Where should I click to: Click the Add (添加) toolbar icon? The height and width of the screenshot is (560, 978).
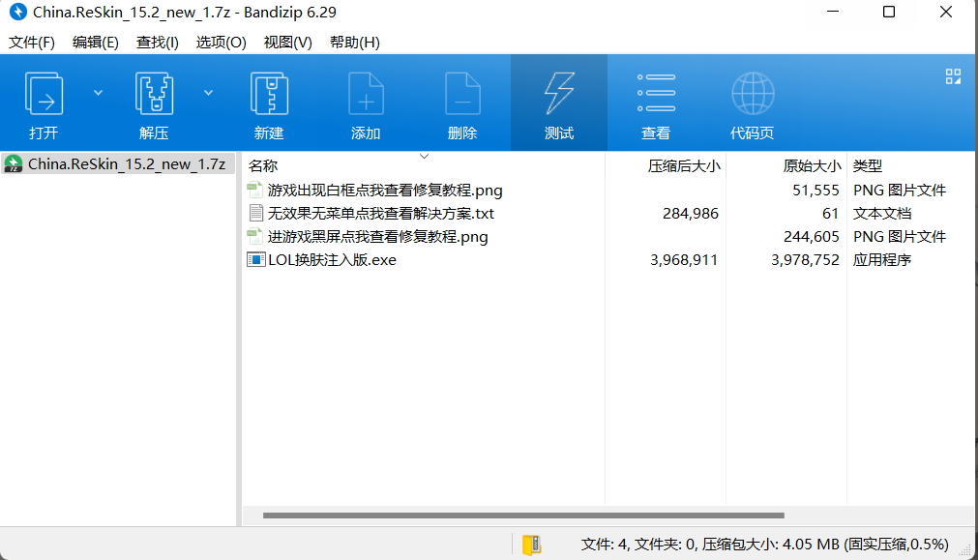[x=366, y=94]
